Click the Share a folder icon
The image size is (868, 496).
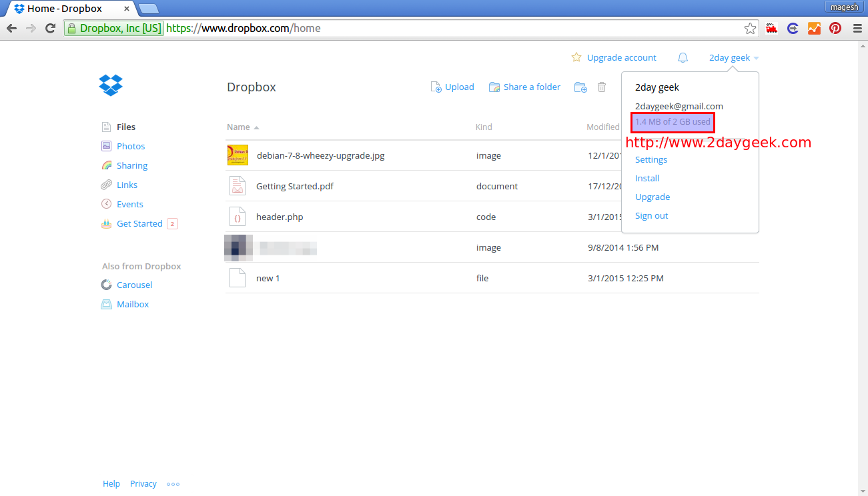click(494, 87)
